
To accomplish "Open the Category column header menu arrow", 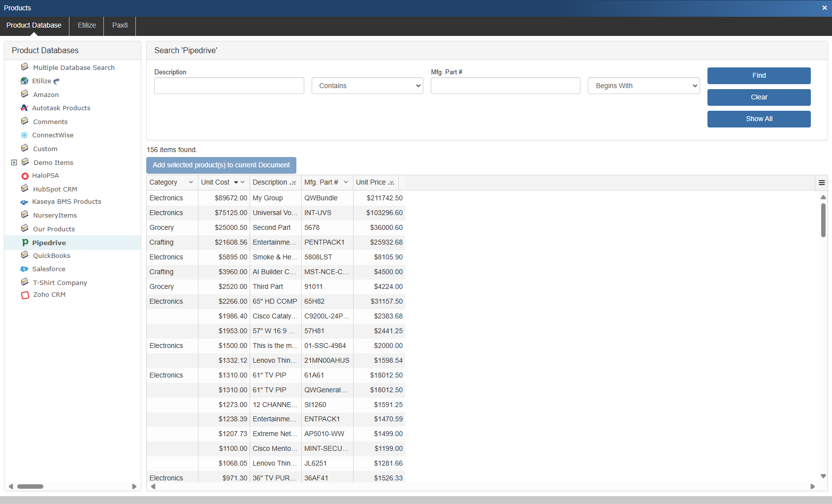I will pyautogui.click(x=191, y=183).
